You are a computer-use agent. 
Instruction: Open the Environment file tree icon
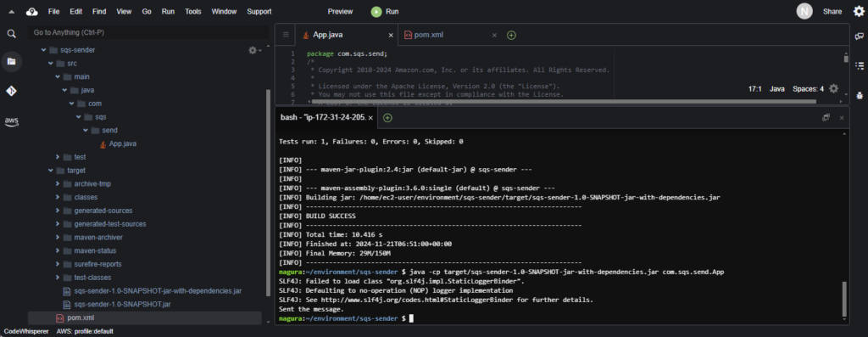click(x=11, y=61)
